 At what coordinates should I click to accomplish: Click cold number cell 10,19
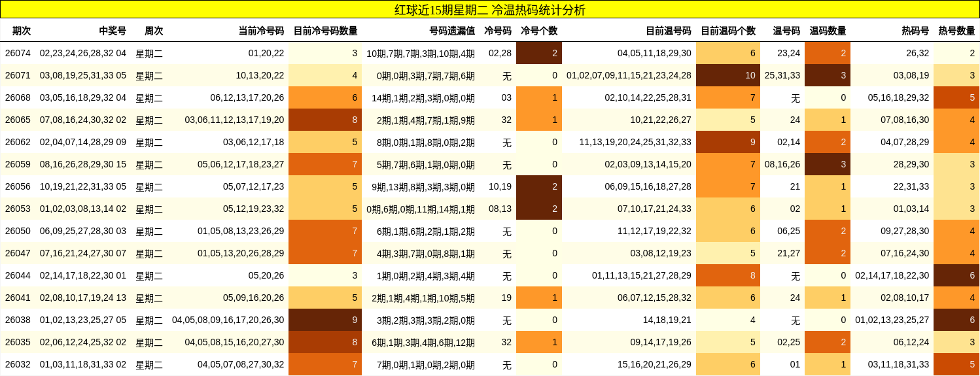coord(500,186)
